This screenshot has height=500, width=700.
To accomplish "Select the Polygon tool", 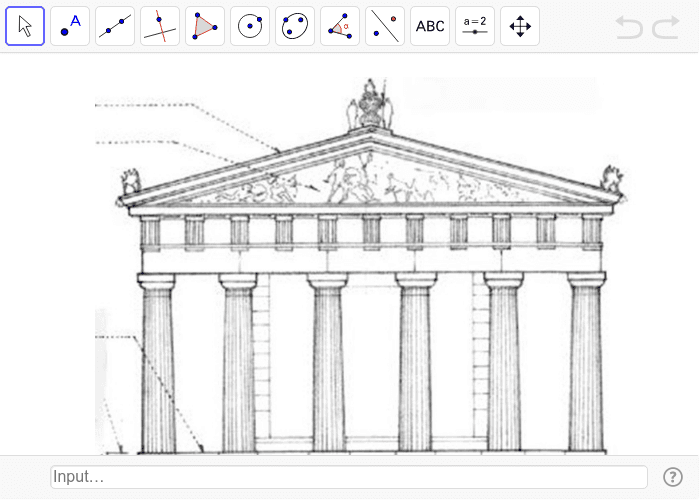I will click(x=205, y=26).
